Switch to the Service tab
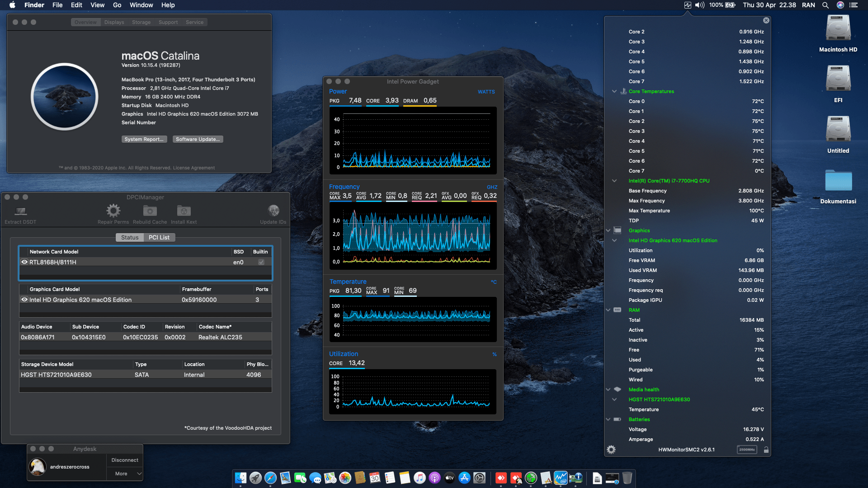The image size is (868, 488). 194,22
